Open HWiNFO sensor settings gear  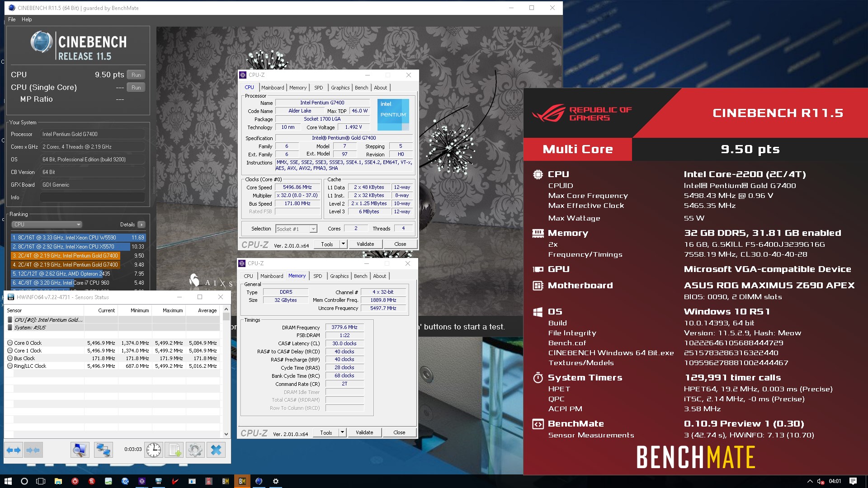tap(195, 450)
